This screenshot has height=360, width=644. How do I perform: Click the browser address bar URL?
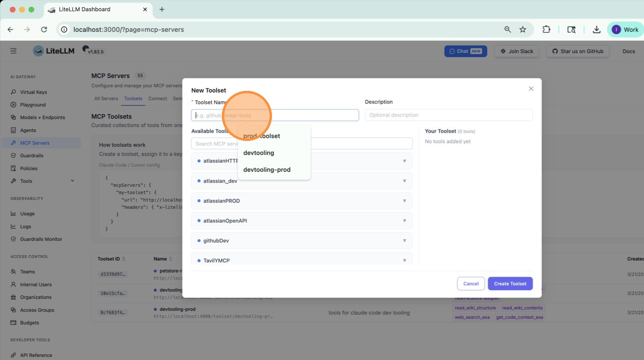click(129, 29)
